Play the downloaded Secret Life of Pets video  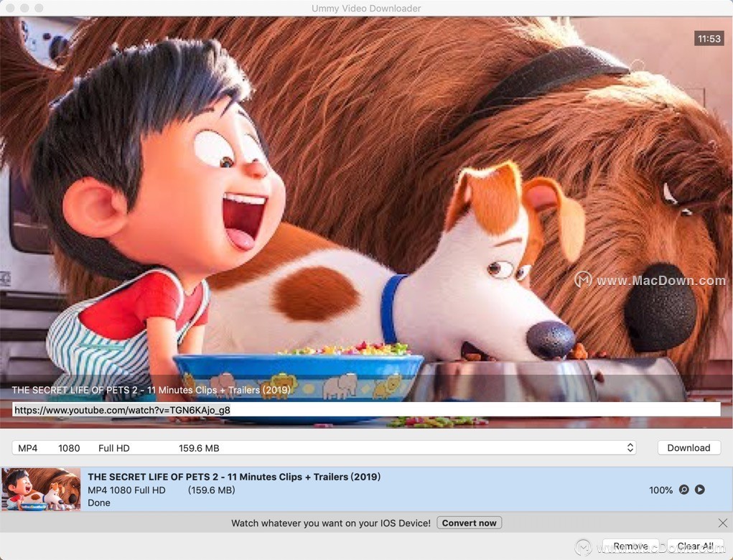tap(700, 490)
